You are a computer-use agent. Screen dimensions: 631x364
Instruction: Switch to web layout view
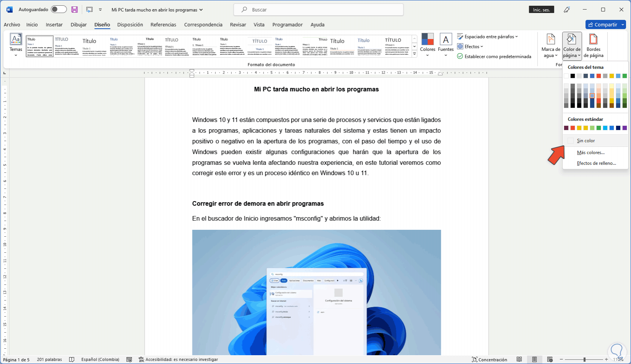[x=550, y=359]
